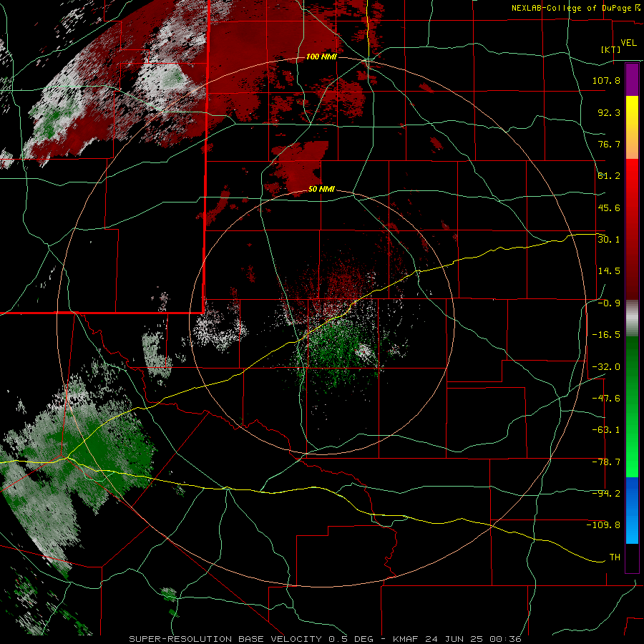Click the [KT] units label

611,49
